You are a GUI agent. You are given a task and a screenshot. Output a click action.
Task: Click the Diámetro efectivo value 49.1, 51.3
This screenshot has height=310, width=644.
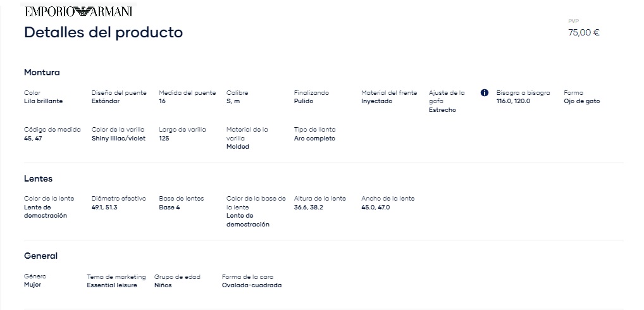click(104, 208)
